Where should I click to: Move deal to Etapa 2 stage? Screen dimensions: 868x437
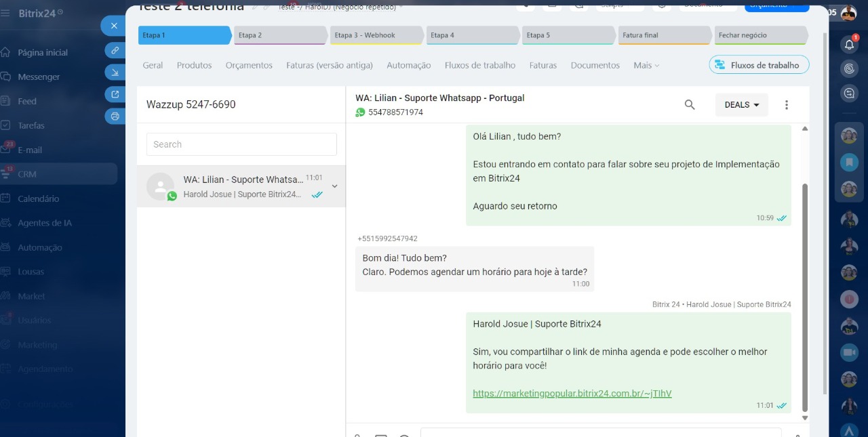(x=280, y=35)
